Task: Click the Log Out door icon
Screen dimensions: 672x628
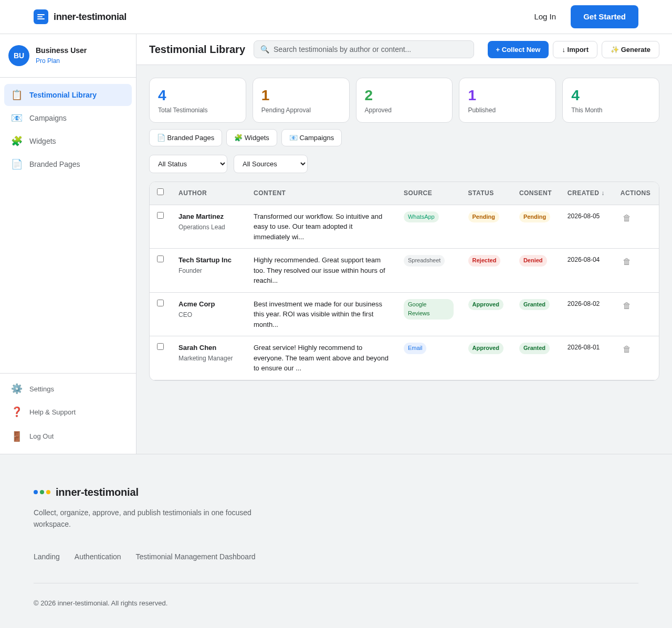Action: click(x=17, y=436)
